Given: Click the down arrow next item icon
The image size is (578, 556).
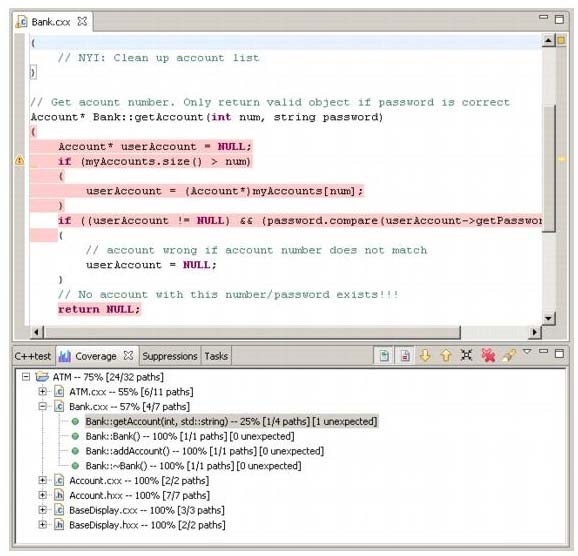Looking at the screenshot, I should tap(425, 355).
